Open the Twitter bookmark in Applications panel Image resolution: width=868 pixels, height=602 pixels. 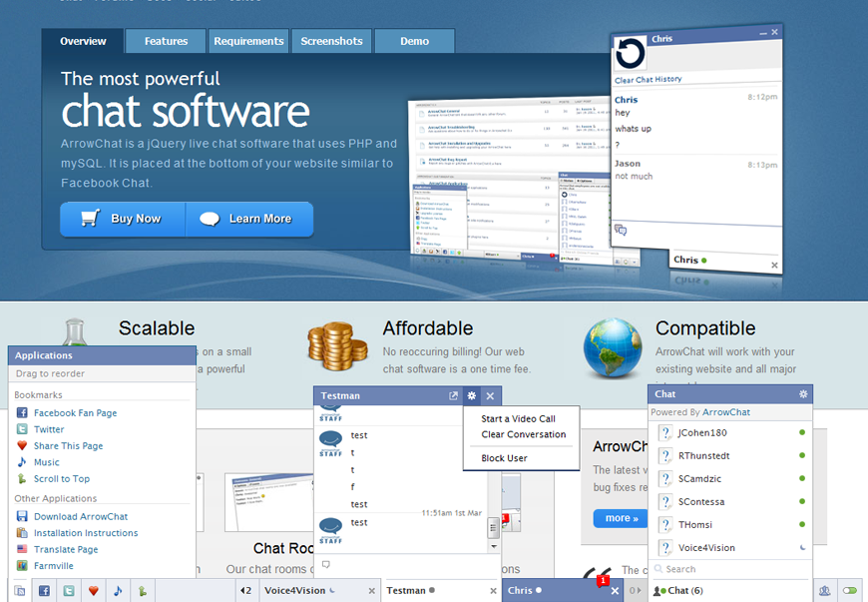click(49, 429)
